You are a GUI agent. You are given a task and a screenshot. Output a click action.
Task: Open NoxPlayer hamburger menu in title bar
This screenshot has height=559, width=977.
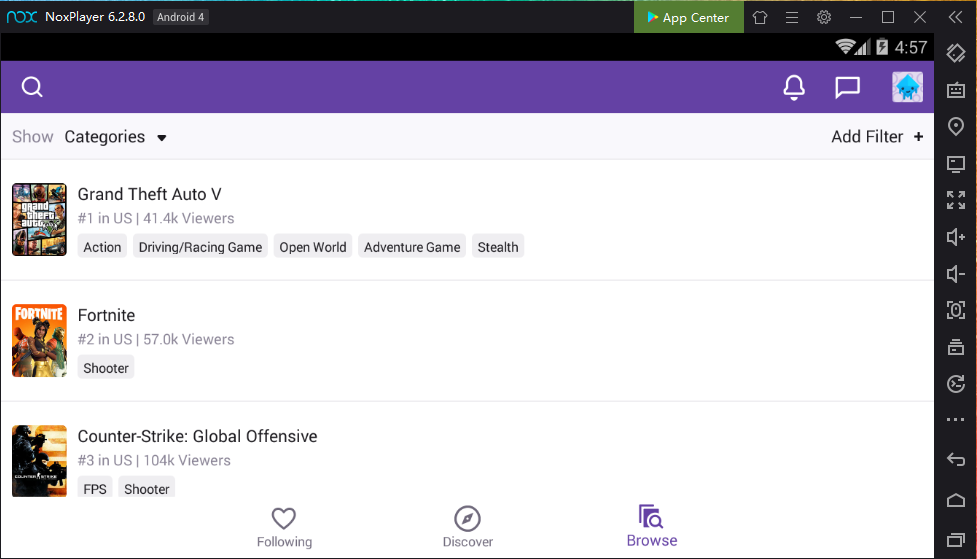(791, 17)
